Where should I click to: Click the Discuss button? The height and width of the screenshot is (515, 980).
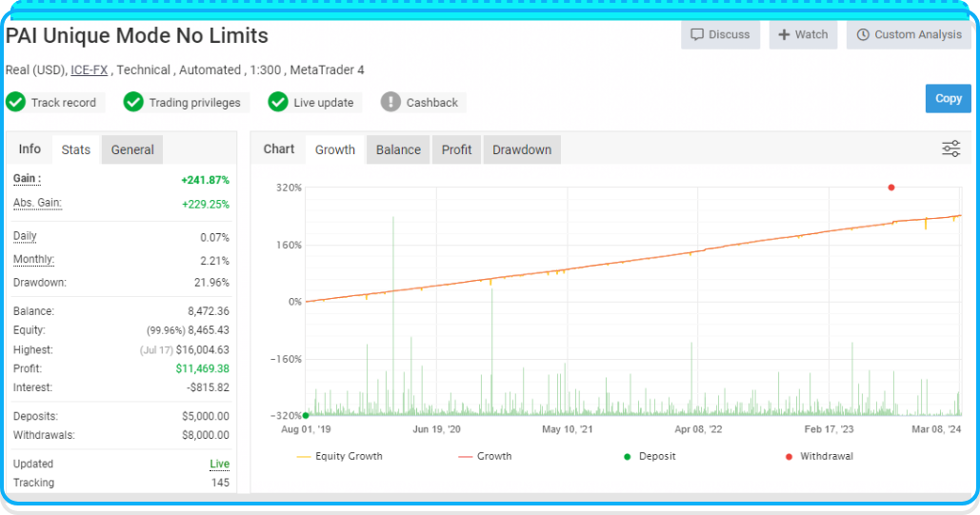click(720, 34)
